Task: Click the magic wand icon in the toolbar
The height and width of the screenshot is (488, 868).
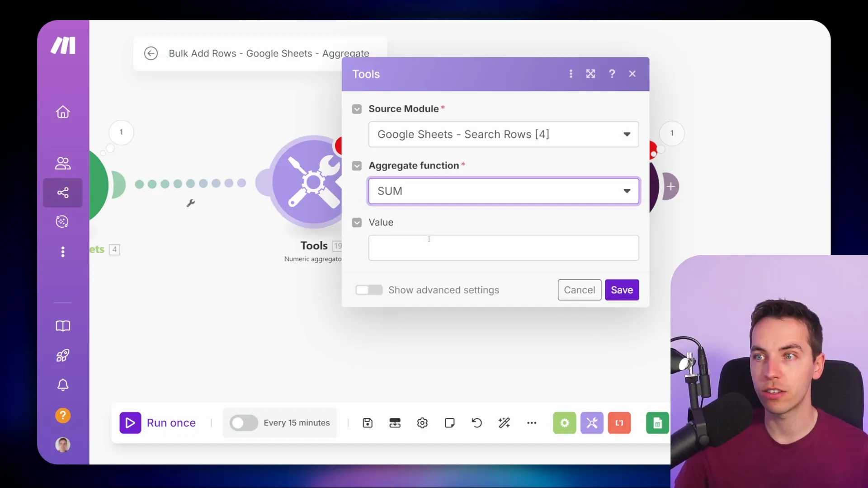Action: point(504,423)
